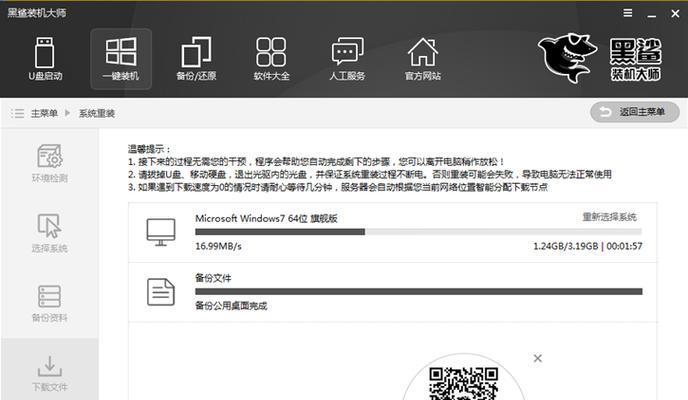The width and height of the screenshot is (688, 400).
Task: Click the Windows7 download progress bar
Action: click(419, 232)
